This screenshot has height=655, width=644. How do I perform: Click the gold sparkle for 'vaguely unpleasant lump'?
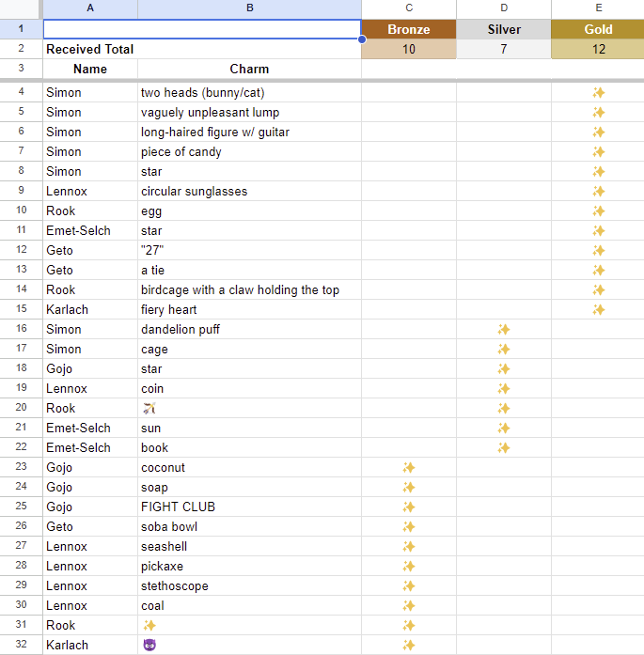click(x=599, y=113)
